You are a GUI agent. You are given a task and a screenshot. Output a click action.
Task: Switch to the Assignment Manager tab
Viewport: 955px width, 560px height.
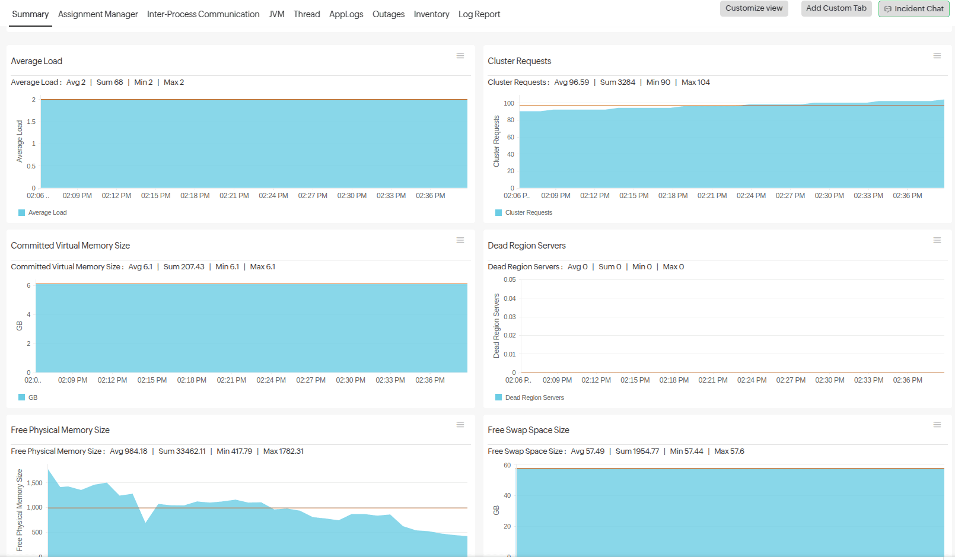[x=97, y=14]
